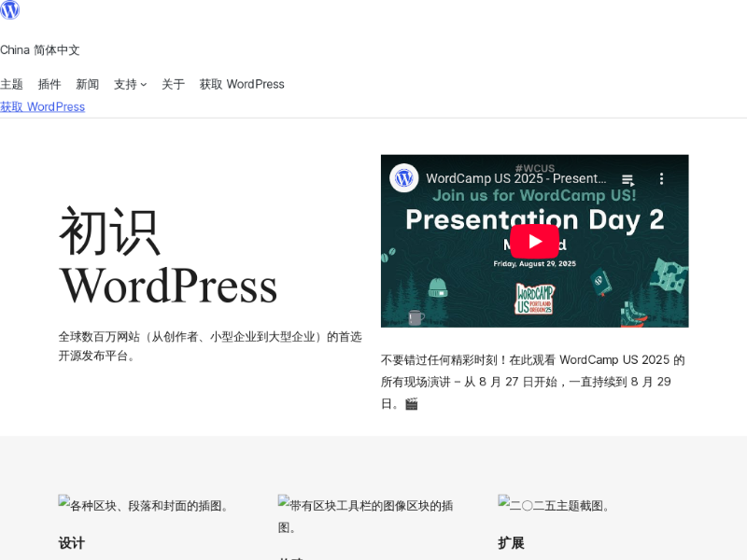Click the WordPress channel avatar on the video
The width and height of the screenshot is (747, 560).
point(404,178)
